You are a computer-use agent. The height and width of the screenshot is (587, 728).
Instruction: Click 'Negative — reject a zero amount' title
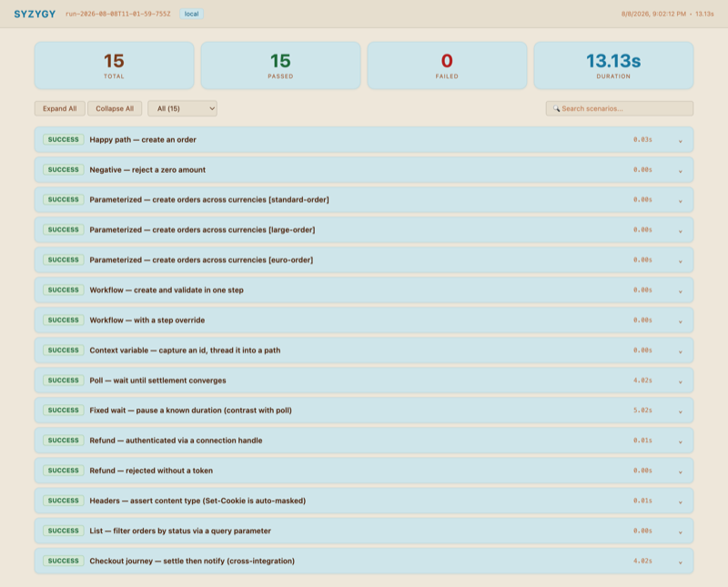(147, 170)
